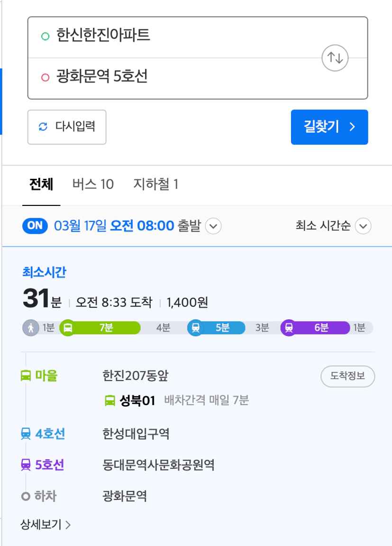392x546 pixels.
Task: Switch to the 지하철 1 tab
Action: pyautogui.click(x=156, y=184)
